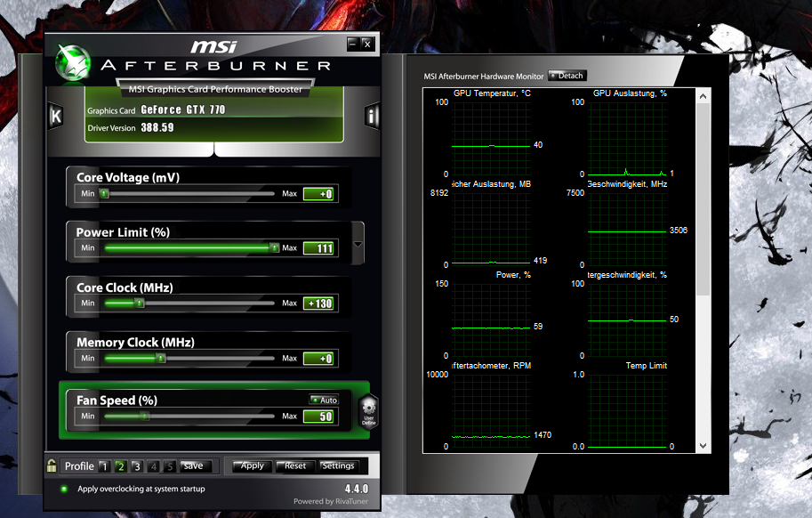Screen dimensions: 812x518
Task: Click the Fan Speed 50 value field
Action: click(318, 416)
